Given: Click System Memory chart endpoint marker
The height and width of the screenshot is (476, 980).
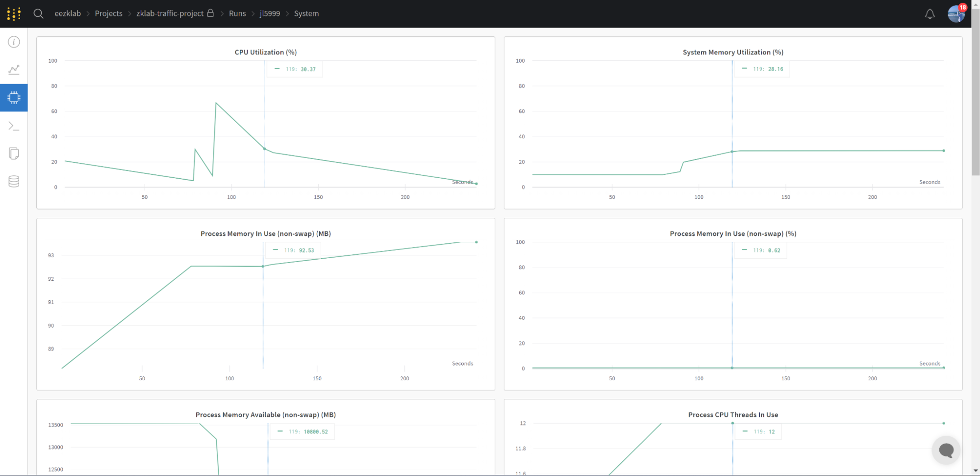Looking at the screenshot, I should click(944, 151).
